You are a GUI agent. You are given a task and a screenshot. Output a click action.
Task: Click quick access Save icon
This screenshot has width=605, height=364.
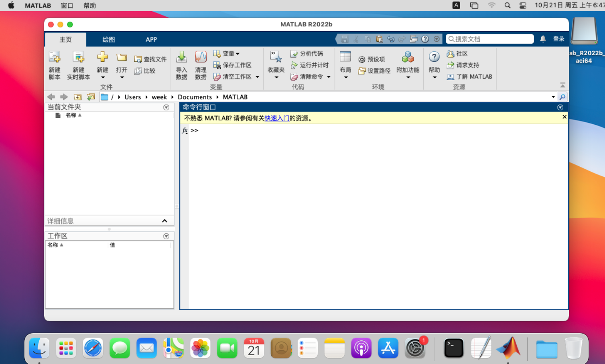click(x=344, y=39)
